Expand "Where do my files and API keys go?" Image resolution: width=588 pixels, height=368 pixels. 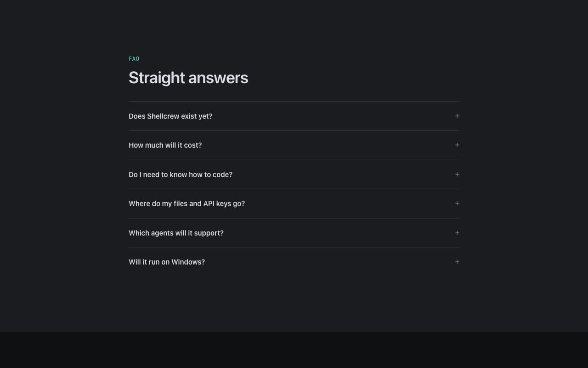[x=294, y=203]
